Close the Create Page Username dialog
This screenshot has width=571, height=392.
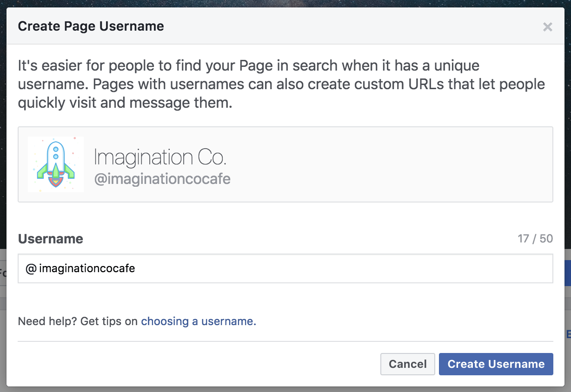[547, 27]
